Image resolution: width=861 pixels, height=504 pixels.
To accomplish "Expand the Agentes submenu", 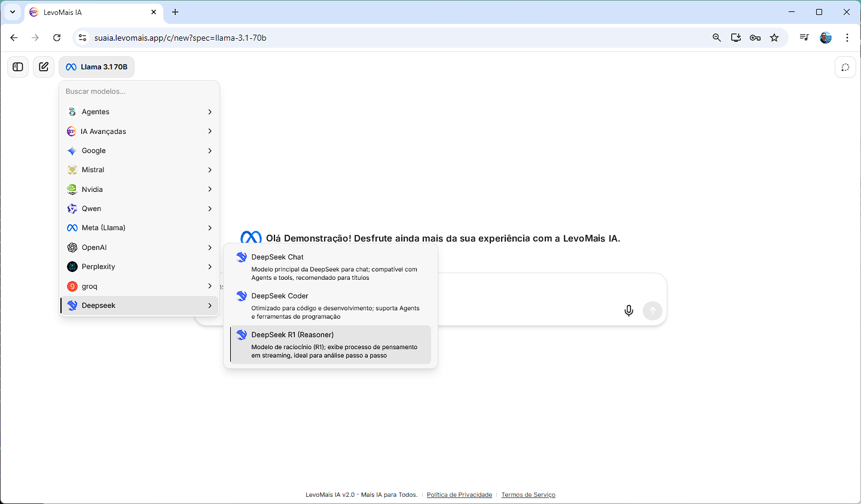I will point(139,112).
